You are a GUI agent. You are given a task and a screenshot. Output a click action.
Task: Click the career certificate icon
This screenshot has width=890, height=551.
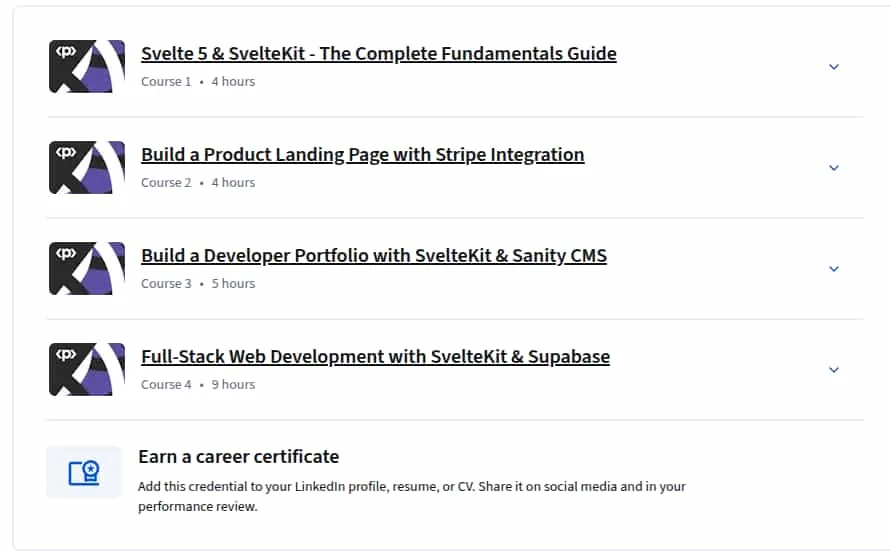[x=84, y=472]
